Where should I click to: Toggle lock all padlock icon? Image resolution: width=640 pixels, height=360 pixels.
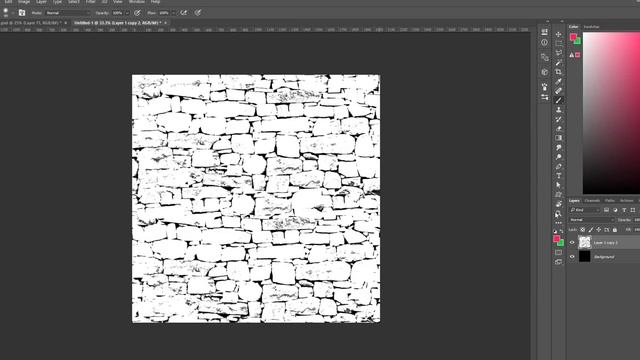[x=615, y=230]
